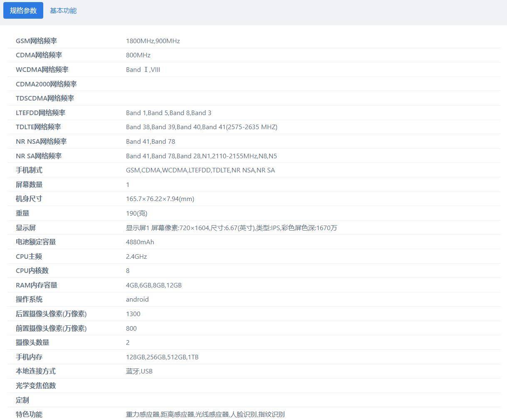This screenshot has height=420, width=507.
Task: Click the GSM网络频率 row label
Action: [x=36, y=41]
